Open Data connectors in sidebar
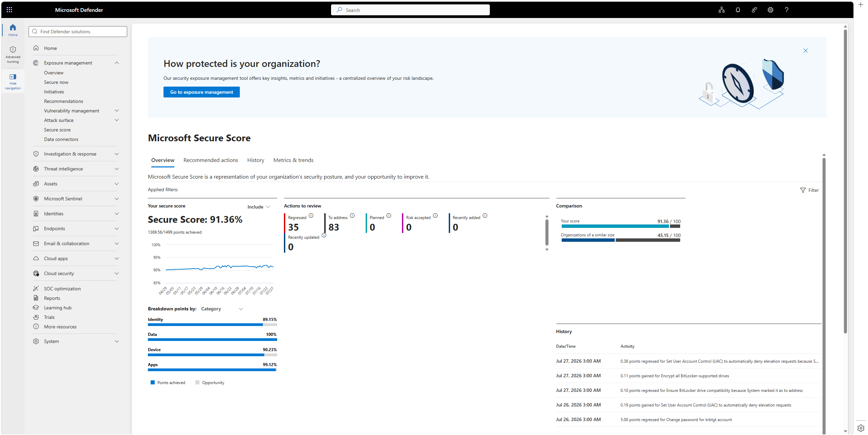 click(x=61, y=139)
